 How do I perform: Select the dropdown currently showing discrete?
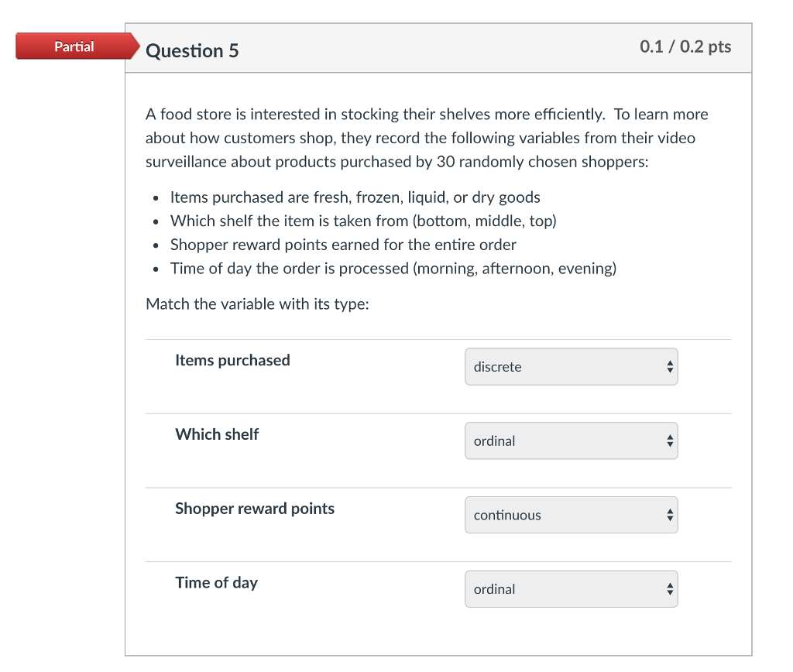[x=571, y=366]
